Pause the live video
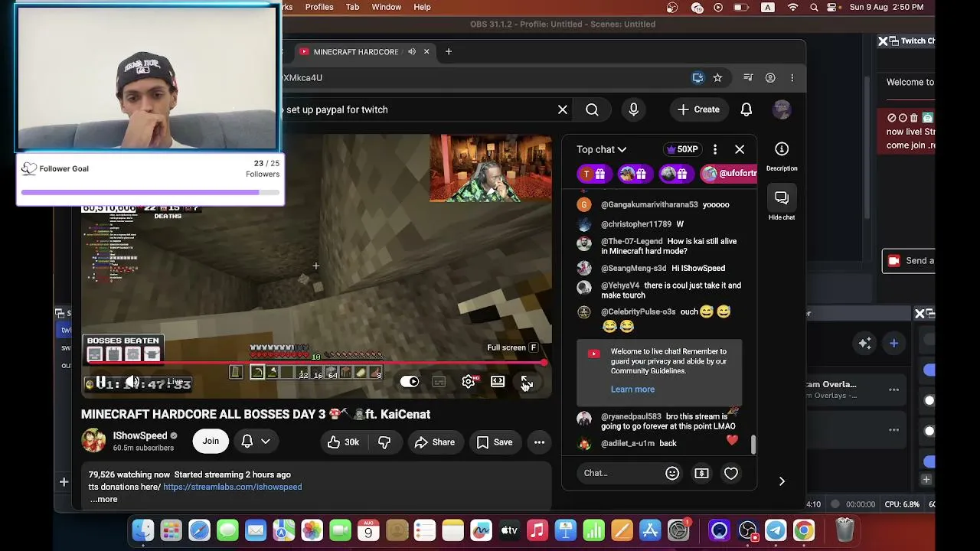980x551 pixels. click(x=100, y=382)
